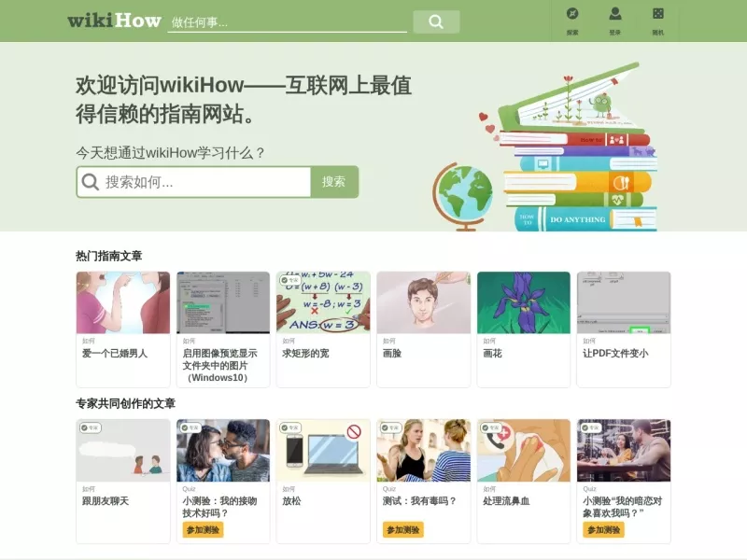Click '小测验“我的暗恋对象喜欢我吗？”' title

(622, 507)
